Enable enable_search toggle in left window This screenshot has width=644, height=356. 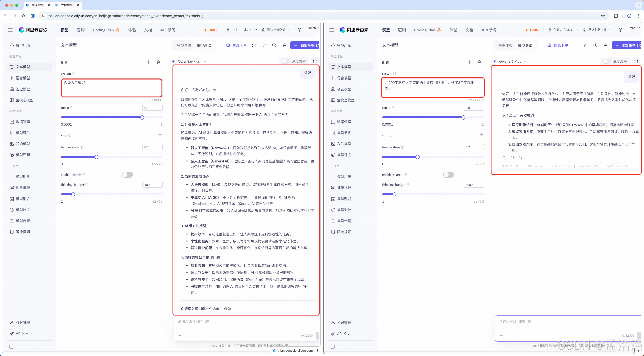click(x=127, y=175)
